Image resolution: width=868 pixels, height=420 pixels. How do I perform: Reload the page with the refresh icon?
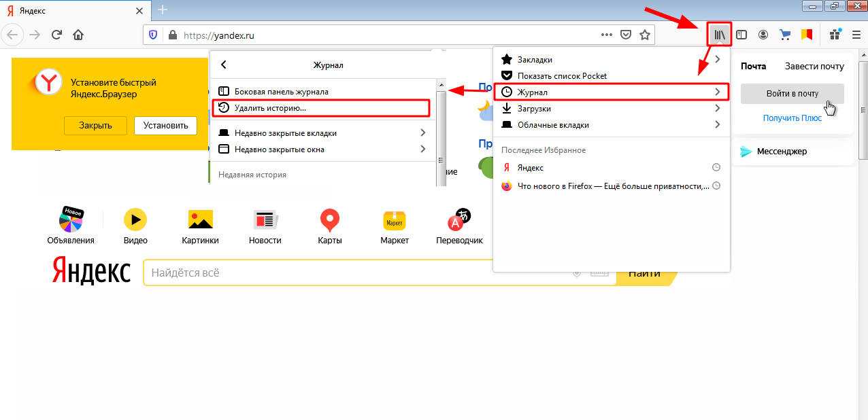(57, 35)
